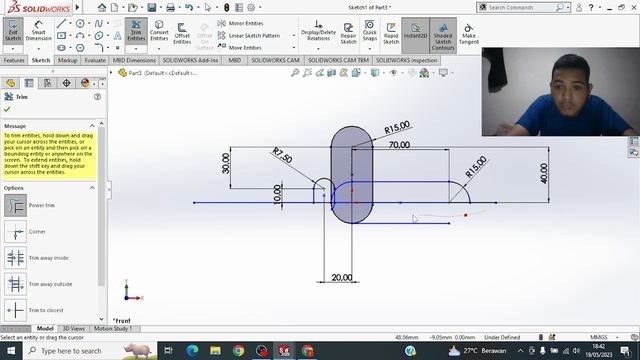Toggle Rapid Sketch mode
Image resolution: width=640 pixels, height=360 pixels.
point(391,33)
